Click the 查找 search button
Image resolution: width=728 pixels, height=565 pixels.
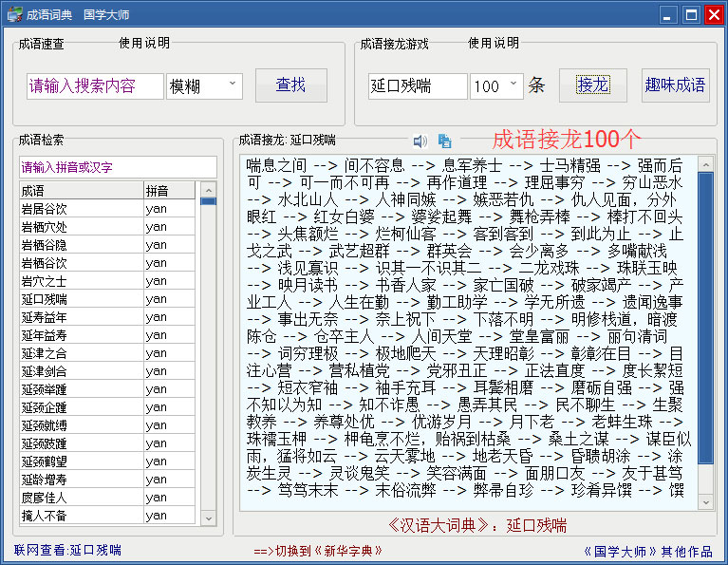click(x=290, y=85)
